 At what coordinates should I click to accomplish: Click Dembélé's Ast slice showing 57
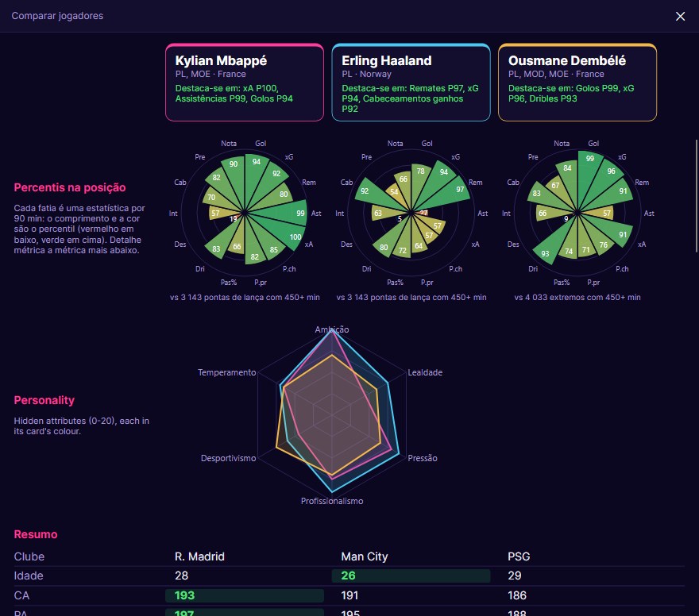pyautogui.click(x=602, y=213)
